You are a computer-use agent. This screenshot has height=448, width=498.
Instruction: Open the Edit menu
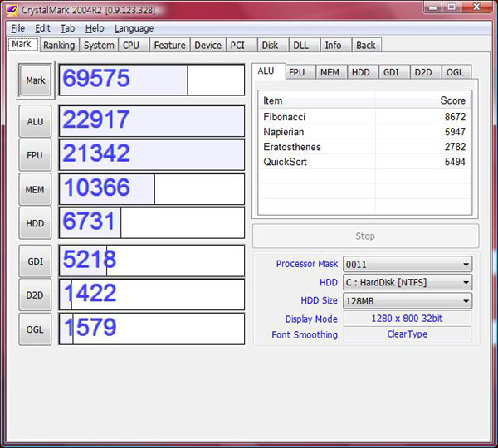(x=42, y=28)
